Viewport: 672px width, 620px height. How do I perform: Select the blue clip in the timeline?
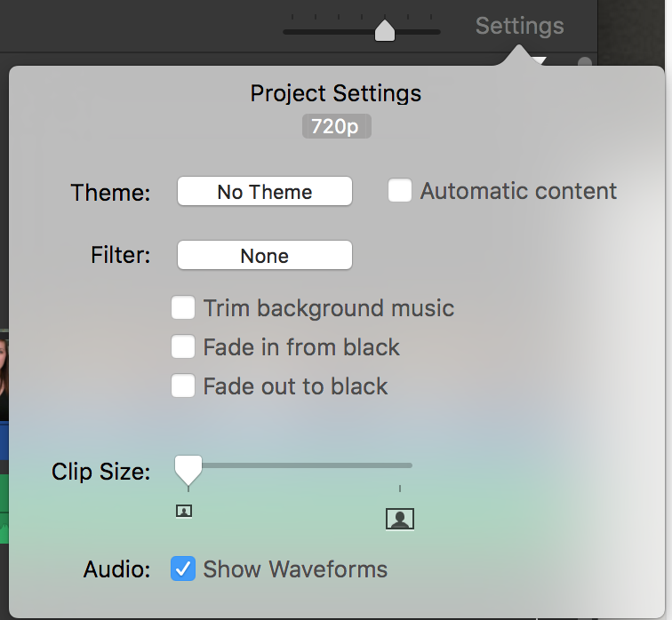point(4,441)
